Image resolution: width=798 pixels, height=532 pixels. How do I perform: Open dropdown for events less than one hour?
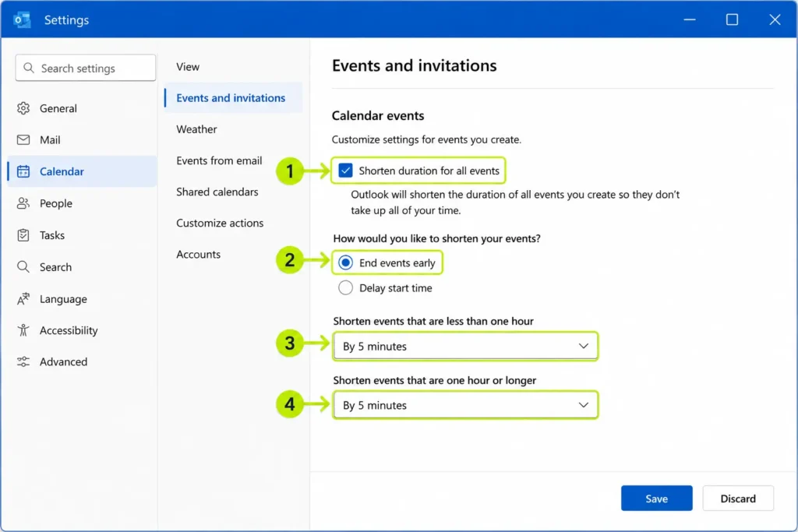click(465, 346)
